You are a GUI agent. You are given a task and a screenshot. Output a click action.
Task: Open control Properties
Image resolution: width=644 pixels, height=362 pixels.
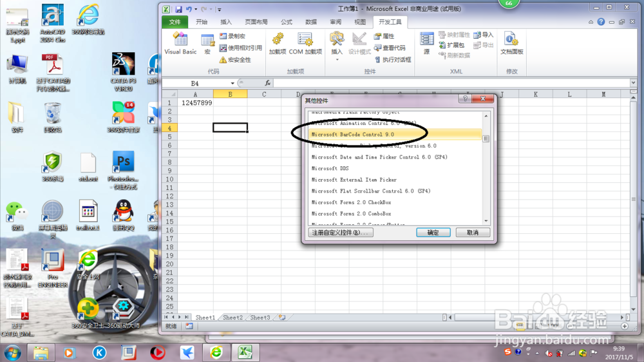point(384,36)
